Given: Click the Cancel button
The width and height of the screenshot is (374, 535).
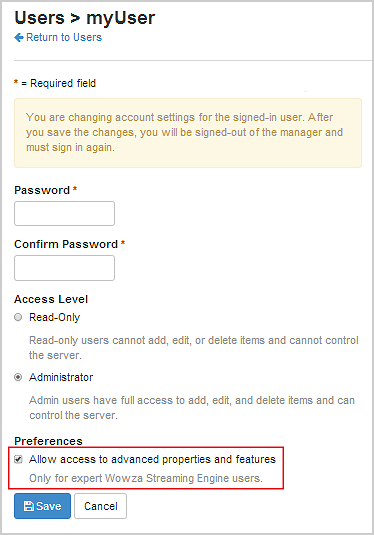Looking at the screenshot, I should [x=101, y=506].
